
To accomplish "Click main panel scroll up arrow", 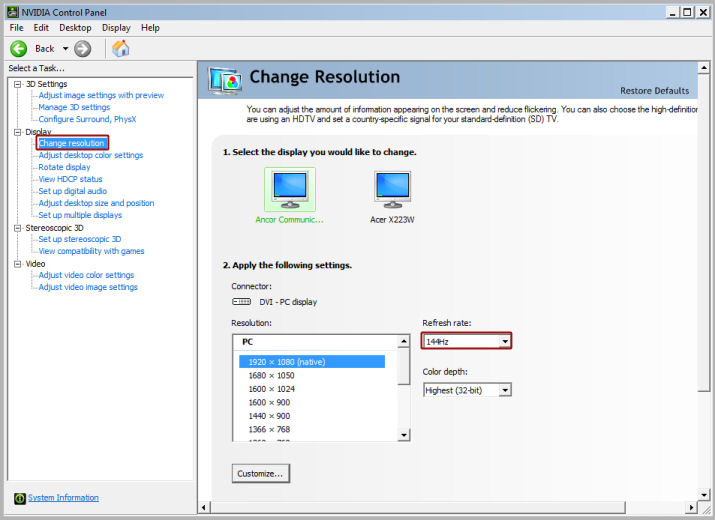I will point(704,68).
